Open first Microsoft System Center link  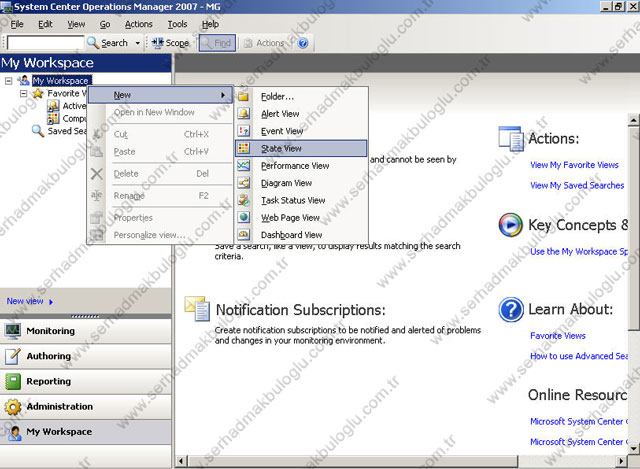(x=579, y=421)
